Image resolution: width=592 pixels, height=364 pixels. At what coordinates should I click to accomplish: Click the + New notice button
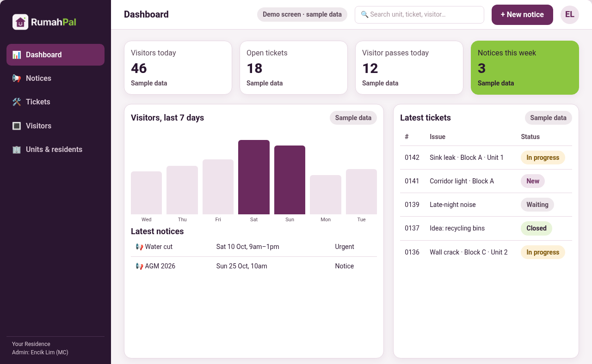[522, 14]
